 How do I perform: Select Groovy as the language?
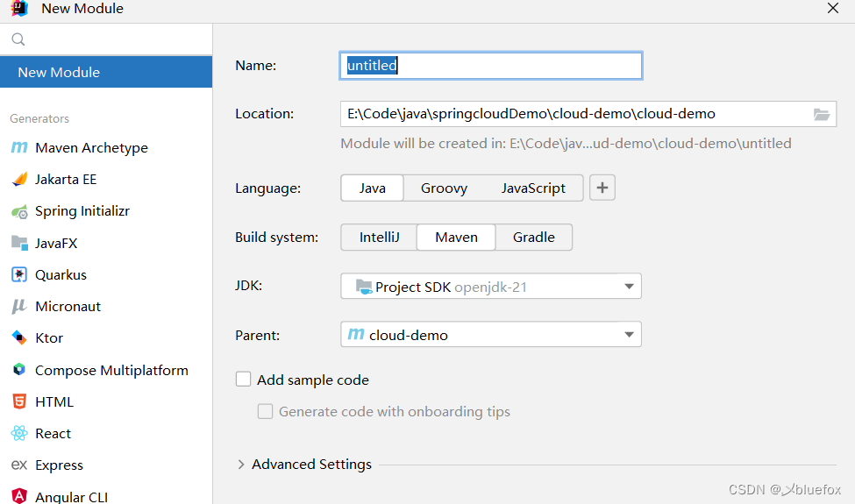[444, 188]
